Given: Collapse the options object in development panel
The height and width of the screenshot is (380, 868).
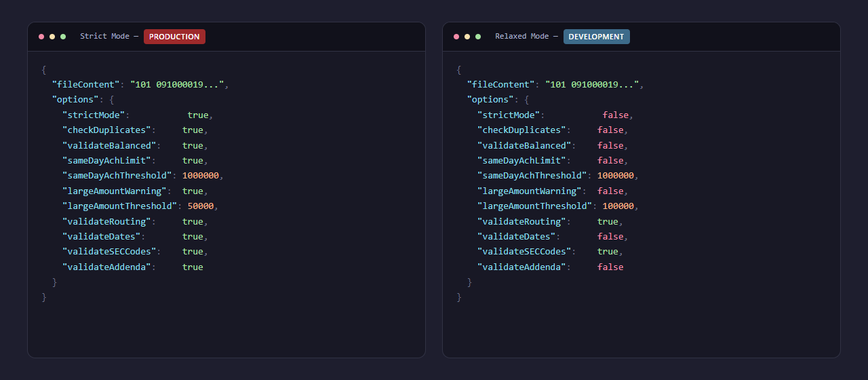Looking at the screenshot, I should pos(527,100).
